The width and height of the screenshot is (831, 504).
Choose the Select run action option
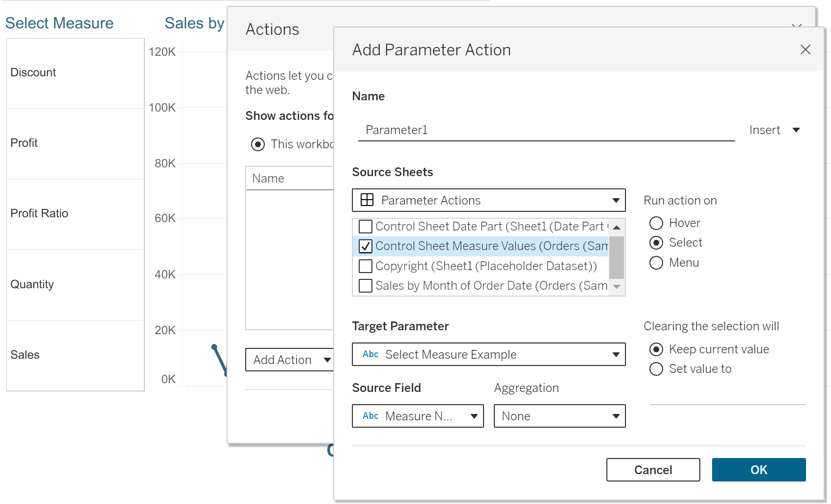[656, 243]
